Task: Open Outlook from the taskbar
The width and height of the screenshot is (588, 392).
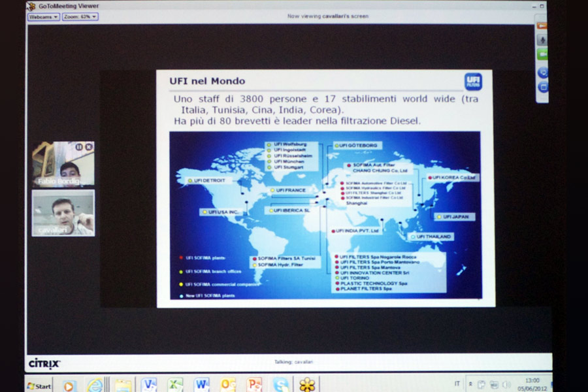Action: point(227,385)
